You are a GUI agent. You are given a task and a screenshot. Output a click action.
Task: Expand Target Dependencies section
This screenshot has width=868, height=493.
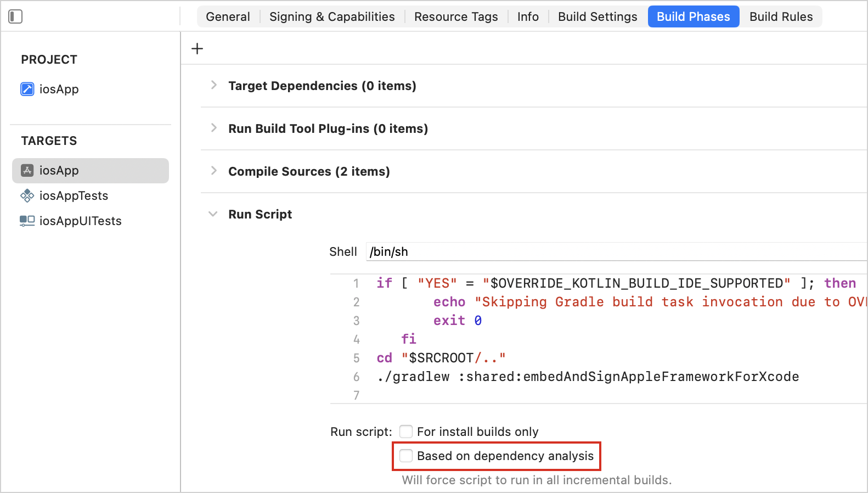214,85
